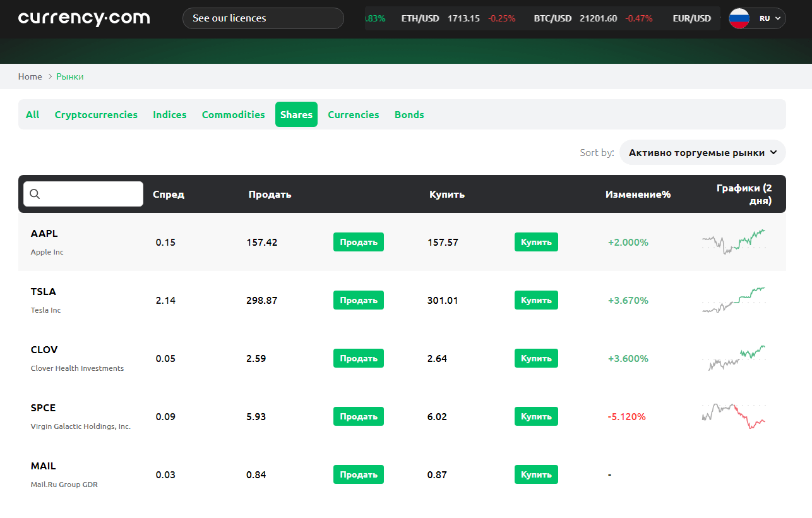Open the CLOV two-day mini chart
Image resolution: width=812 pixels, height=518 pixels.
click(x=733, y=358)
